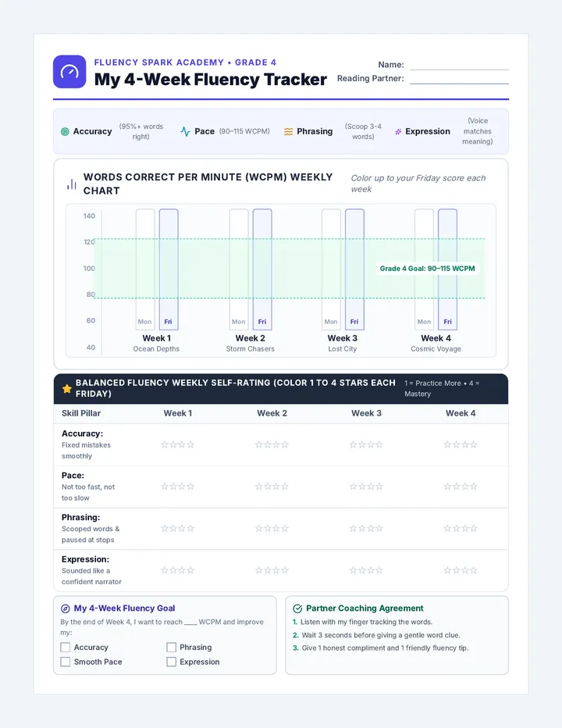562x728 pixels.
Task: Click 'Wait 3 seconds before giving' agreement item
Action: 381,635
